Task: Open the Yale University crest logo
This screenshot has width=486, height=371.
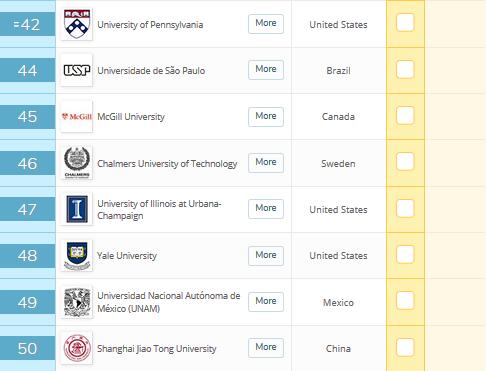Action: click(77, 255)
